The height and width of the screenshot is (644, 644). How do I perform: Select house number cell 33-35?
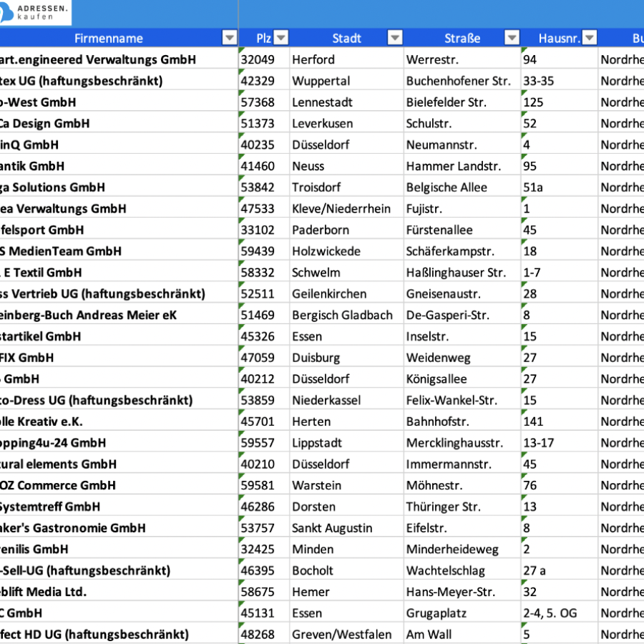coord(560,81)
